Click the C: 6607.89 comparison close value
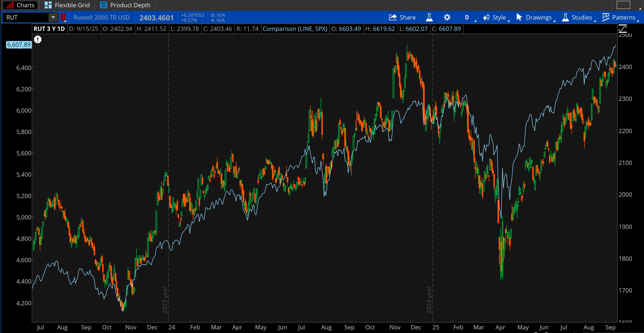 pos(446,29)
